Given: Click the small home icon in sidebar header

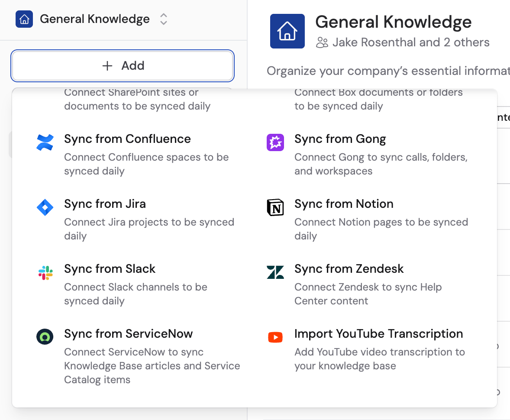Looking at the screenshot, I should 24,19.
